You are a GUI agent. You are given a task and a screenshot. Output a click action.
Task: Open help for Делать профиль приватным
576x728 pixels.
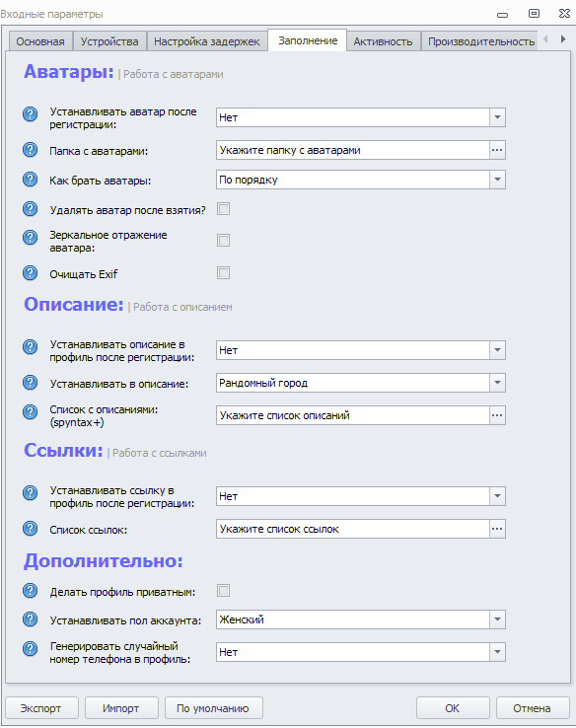point(31,591)
